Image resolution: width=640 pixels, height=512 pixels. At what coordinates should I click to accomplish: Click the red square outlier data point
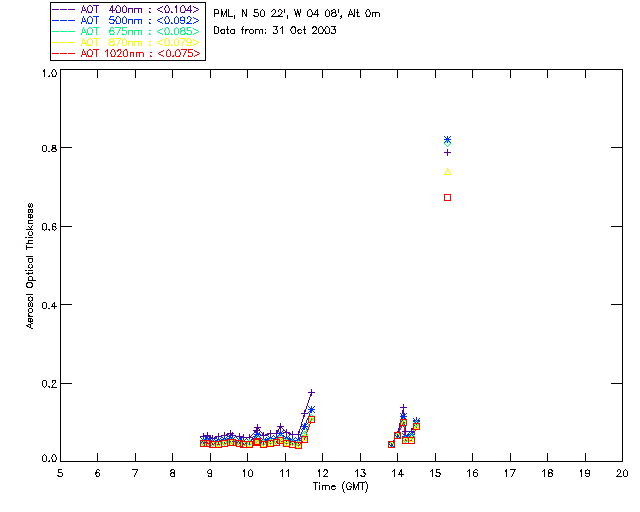point(447,198)
